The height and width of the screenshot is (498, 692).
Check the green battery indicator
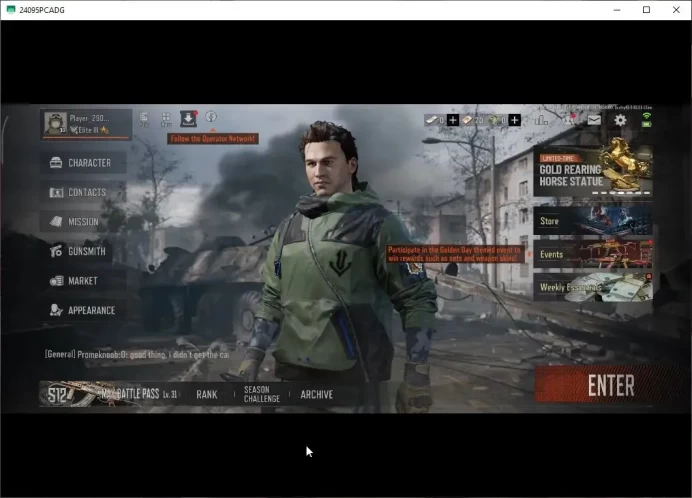[x=647, y=124]
